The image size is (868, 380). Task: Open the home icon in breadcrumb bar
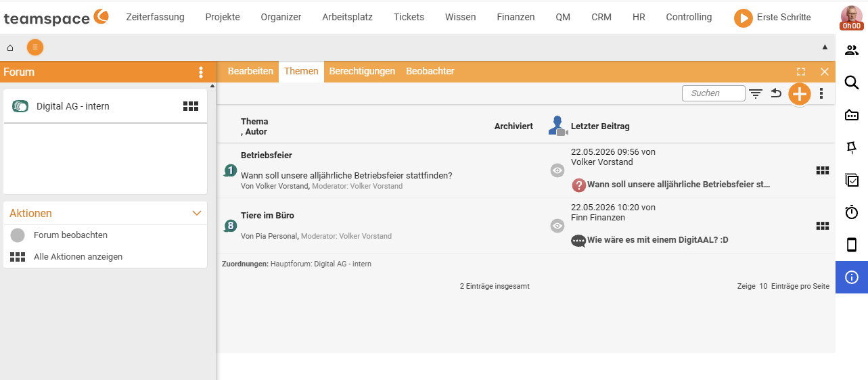(10, 47)
